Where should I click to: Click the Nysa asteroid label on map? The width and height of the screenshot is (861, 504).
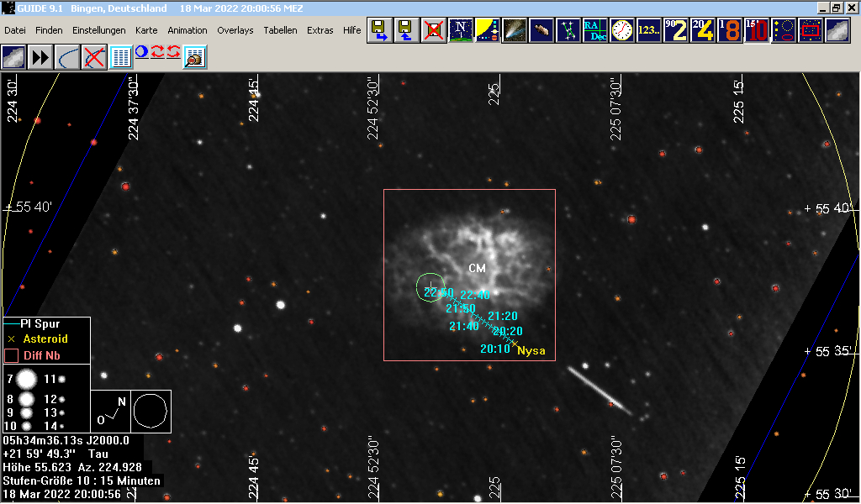tap(531, 350)
